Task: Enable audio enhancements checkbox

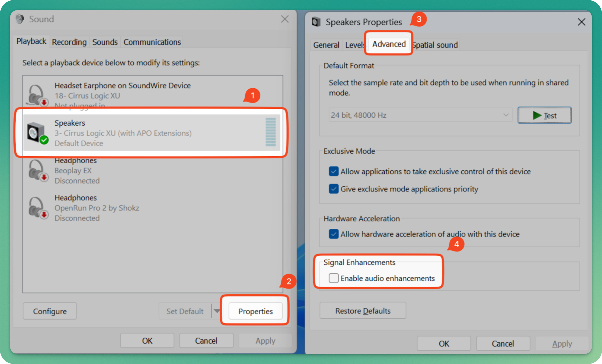Action: point(334,278)
